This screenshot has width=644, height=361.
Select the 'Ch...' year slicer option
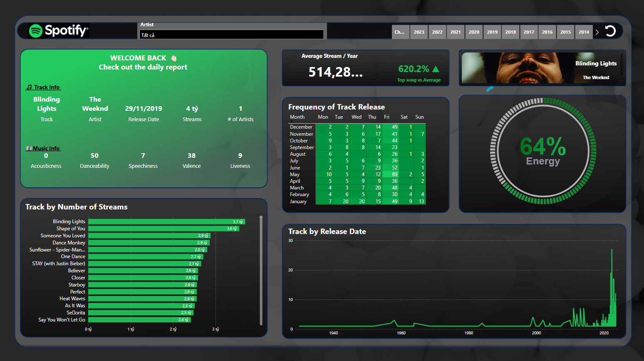(x=400, y=32)
